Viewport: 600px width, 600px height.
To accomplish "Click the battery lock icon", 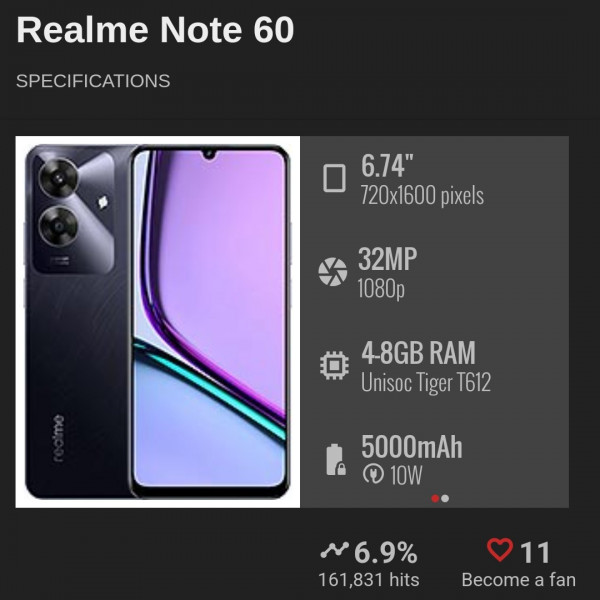I will pyautogui.click(x=336, y=460).
